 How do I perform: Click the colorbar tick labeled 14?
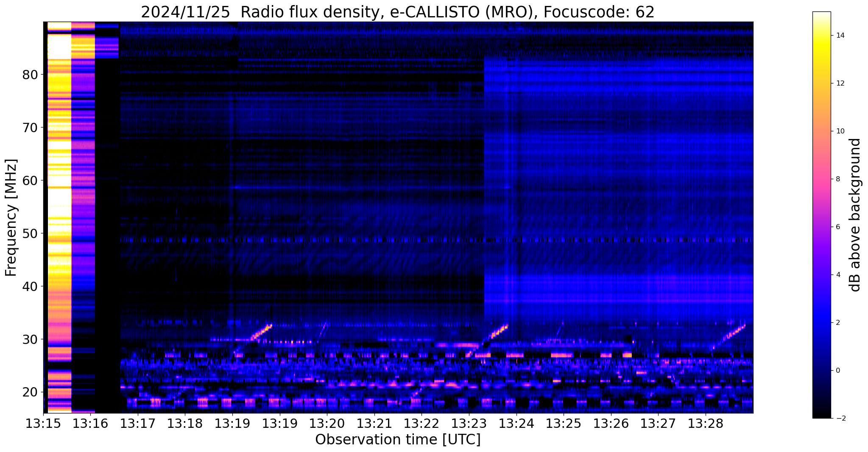pos(840,36)
